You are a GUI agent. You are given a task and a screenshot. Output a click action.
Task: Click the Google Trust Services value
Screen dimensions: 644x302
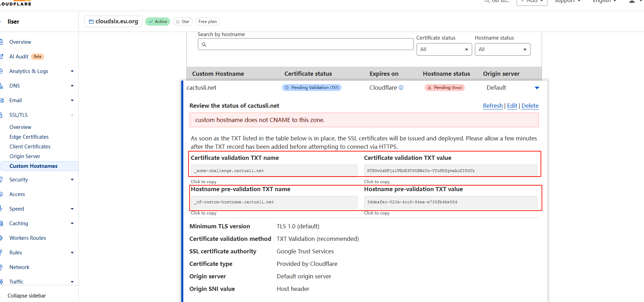(305, 251)
